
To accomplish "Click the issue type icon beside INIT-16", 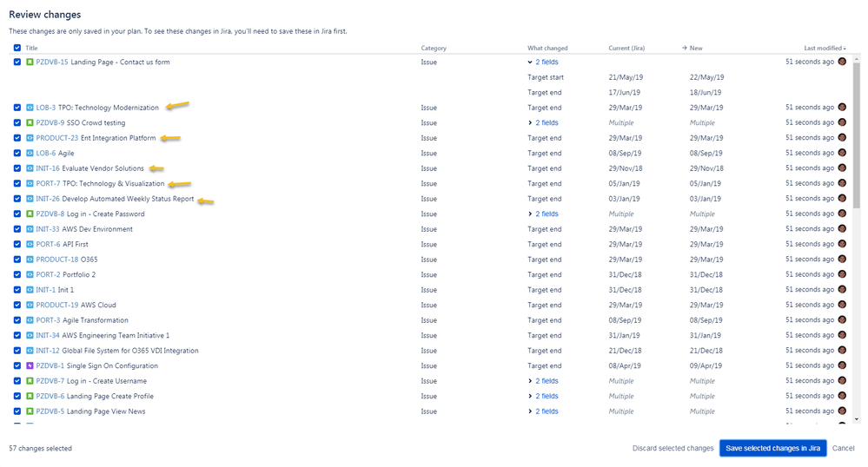I will pos(30,168).
